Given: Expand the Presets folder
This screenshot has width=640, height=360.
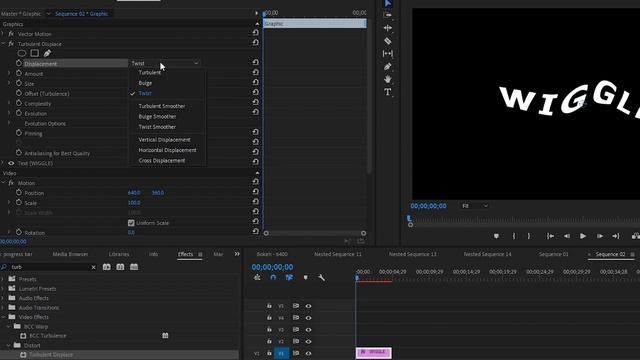Looking at the screenshot, I should pos(3,279).
